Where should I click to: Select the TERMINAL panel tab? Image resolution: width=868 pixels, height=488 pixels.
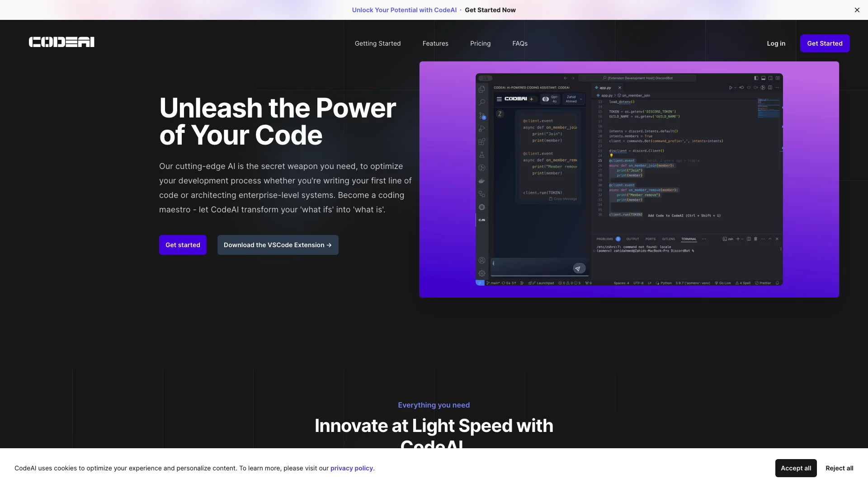(x=689, y=239)
